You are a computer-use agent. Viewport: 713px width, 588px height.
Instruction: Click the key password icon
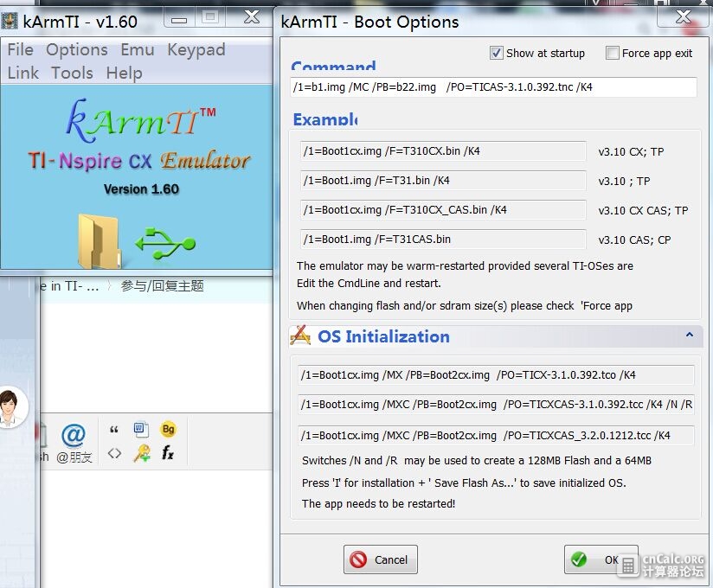[x=142, y=453]
